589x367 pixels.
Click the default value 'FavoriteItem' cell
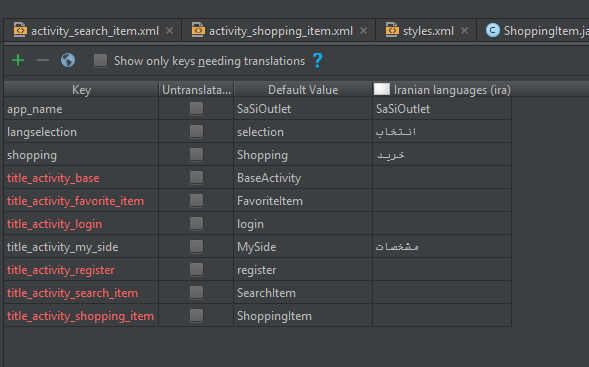303,201
